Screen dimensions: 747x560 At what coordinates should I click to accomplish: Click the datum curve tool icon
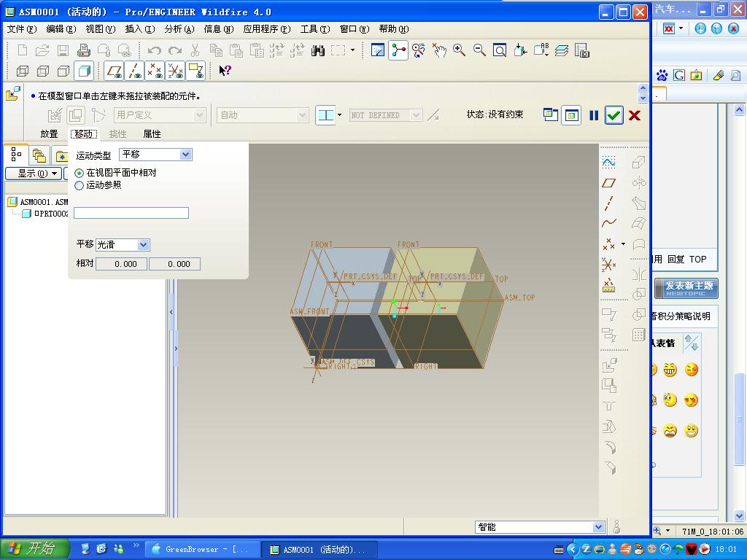click(x=609, y=223)
